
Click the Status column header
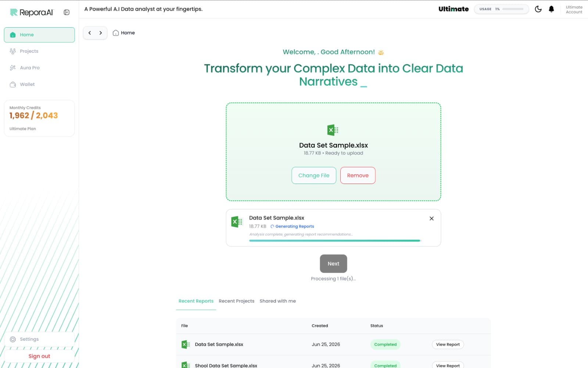coord(377,326)
